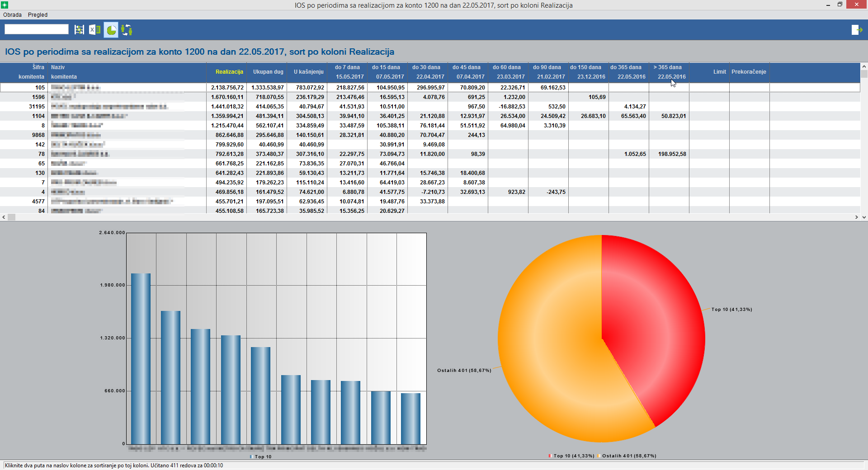Click cell value 799.929,60

[230, 145]
